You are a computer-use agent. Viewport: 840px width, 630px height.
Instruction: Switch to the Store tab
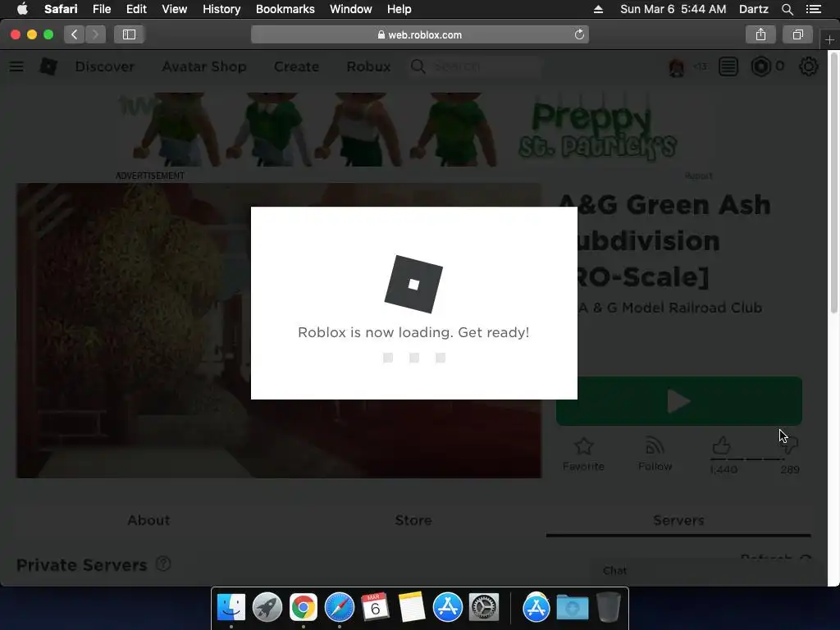pyautogui.click(x=413, y=519)
